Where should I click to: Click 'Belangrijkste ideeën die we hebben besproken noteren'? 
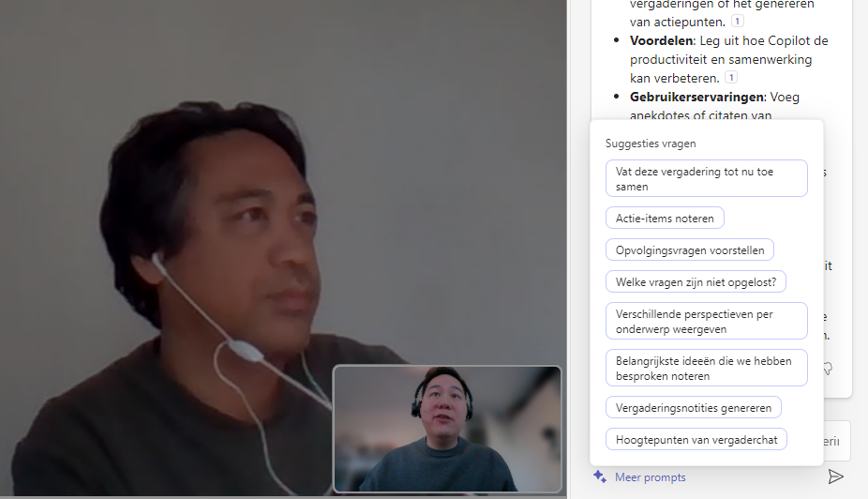tap(706, 368)
